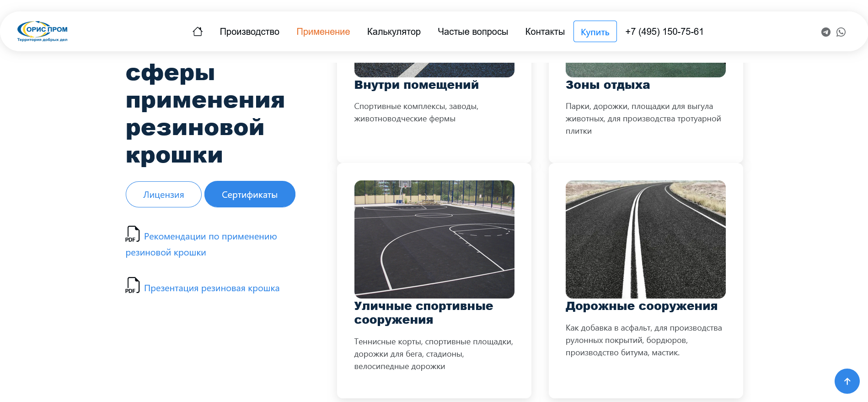Image resolution: width=868 pixels, height=402 pixels.
Task: Click the home icon in navigation
Action: (198, 32)
